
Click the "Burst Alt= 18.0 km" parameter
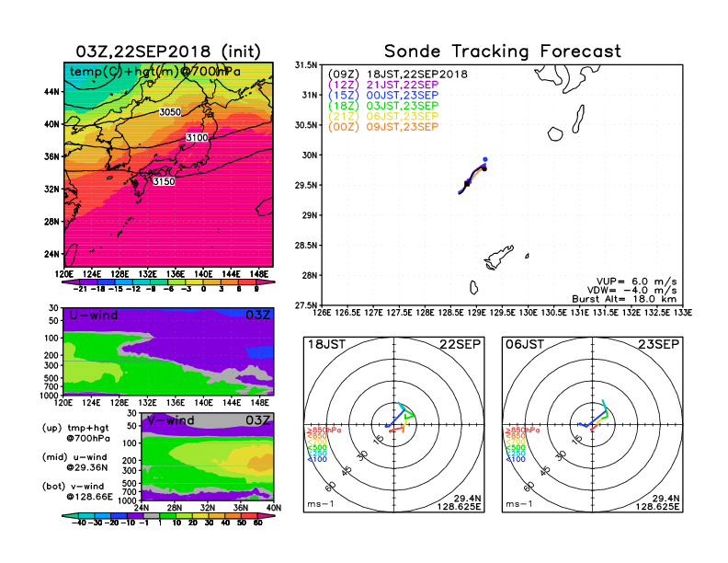624,299
